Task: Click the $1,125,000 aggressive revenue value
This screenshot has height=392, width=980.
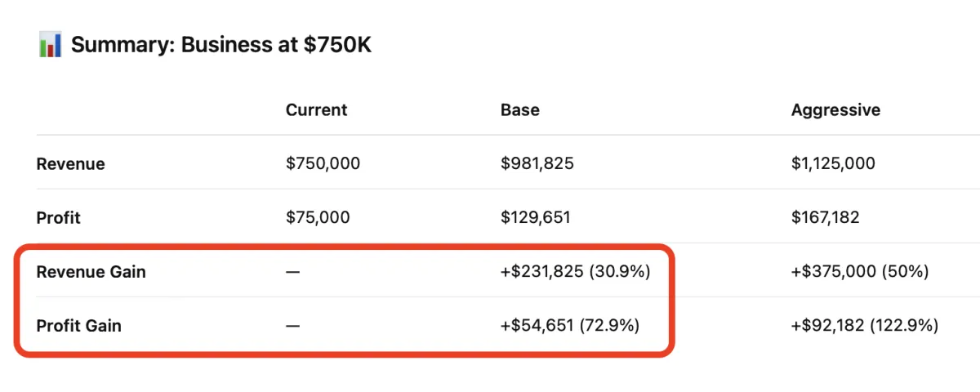Action: click(x=833, y=164)
